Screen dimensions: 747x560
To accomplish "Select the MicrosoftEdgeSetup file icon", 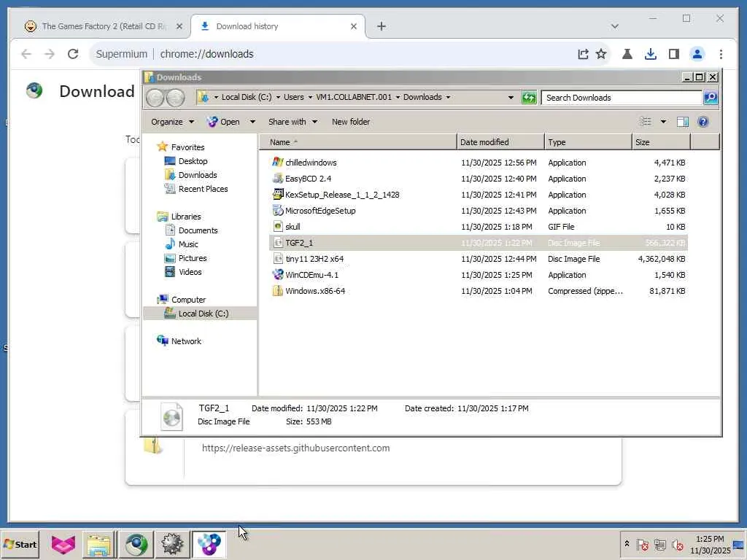I will pyautogui.click(x=278, y=211).
